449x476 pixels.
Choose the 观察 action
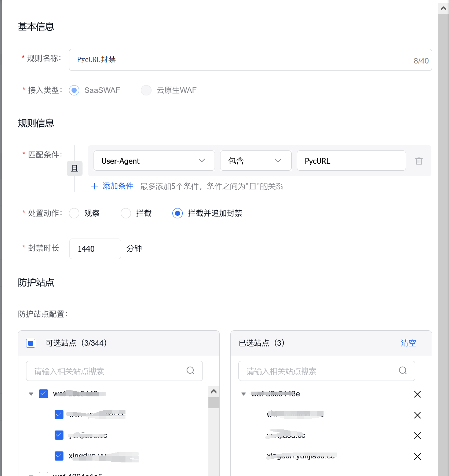point(74,213)
